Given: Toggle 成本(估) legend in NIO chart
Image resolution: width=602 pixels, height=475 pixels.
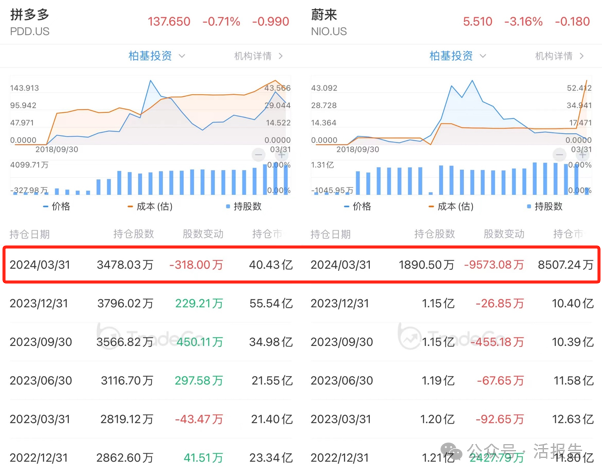Looking at the screenshot, I should tap(446, 206).
